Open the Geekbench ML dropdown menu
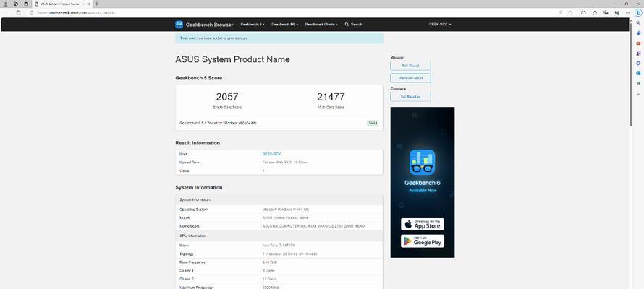Viewport: 644px width, 289px height. coord(284,25)
